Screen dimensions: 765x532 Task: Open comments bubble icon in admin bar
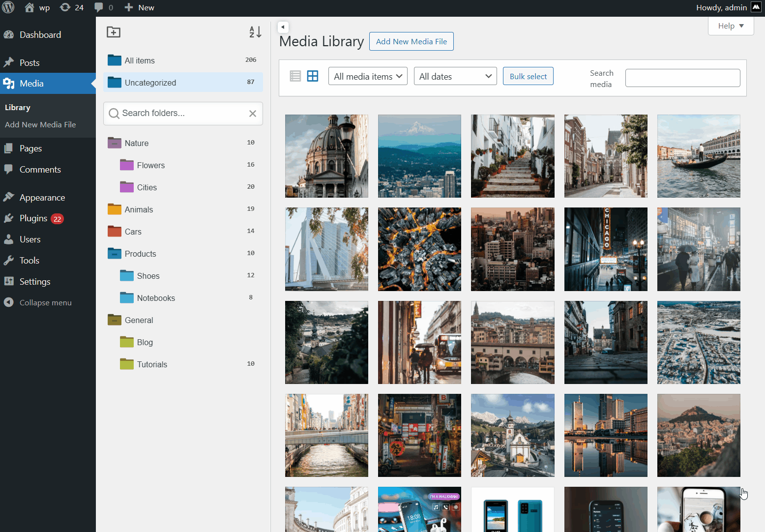click(x=99, y=7)
